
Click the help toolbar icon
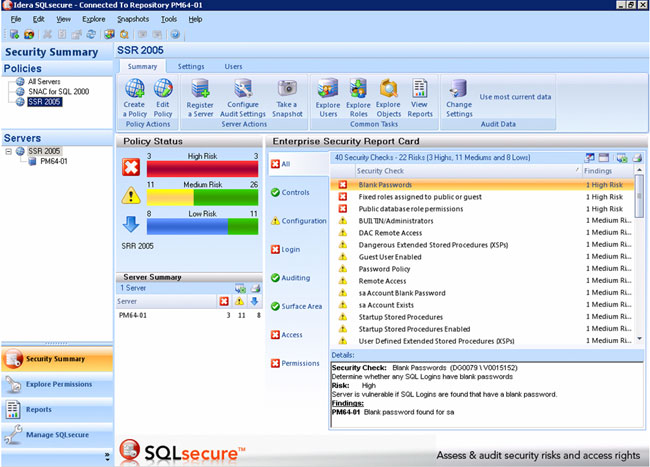(175, 34)
